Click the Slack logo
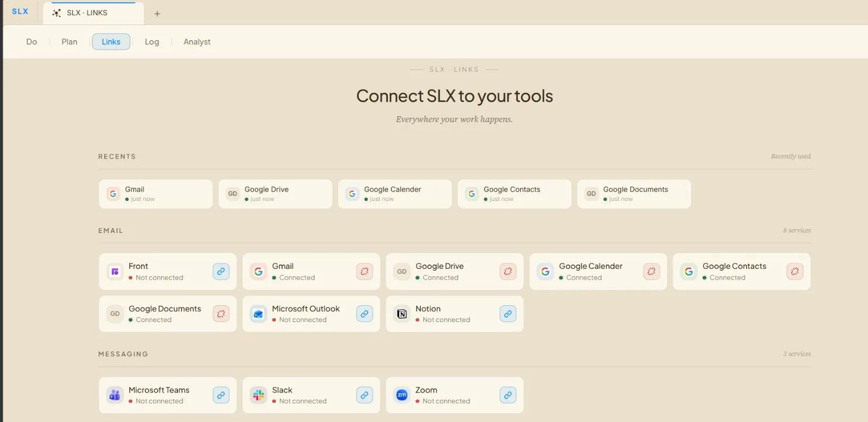Screen dimensions: 868x422 click(x=258, y=395)
